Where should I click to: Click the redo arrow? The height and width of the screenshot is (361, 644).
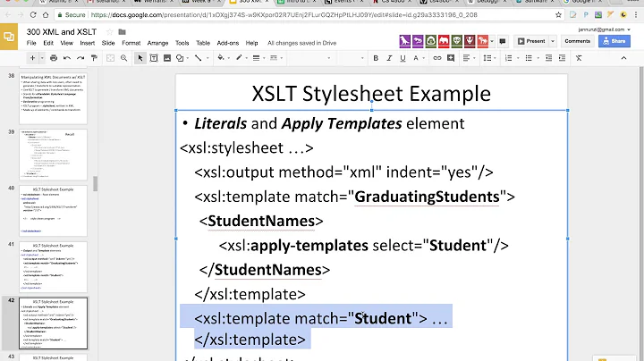pos(80,58)
